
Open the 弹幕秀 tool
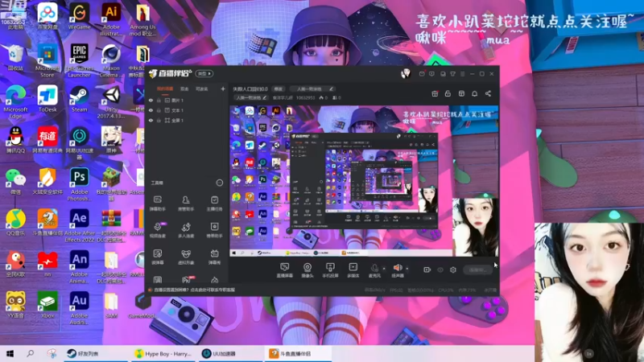pos(214,257)
